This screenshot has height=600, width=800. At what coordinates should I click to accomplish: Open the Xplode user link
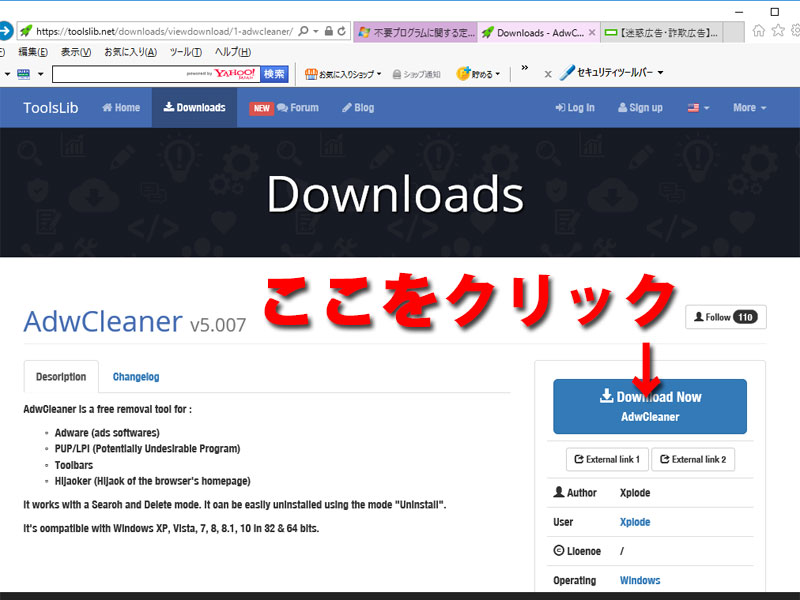[634, 522]
